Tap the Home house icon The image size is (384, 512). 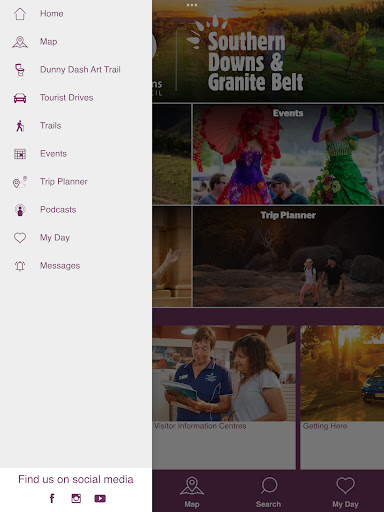(20, 14)
